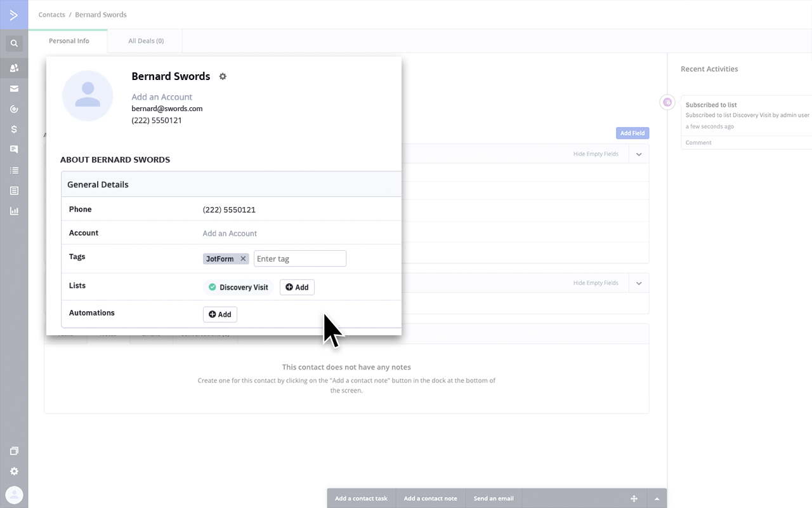The height and width of the screenshot is (508, 812).
Task: Switch to the All Deals tab
Action: tap(145, 40)
